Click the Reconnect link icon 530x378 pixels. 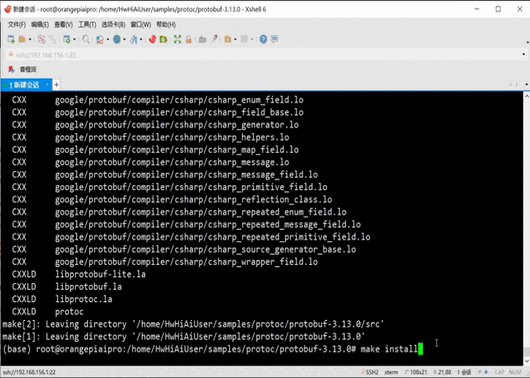pos(52,40)
